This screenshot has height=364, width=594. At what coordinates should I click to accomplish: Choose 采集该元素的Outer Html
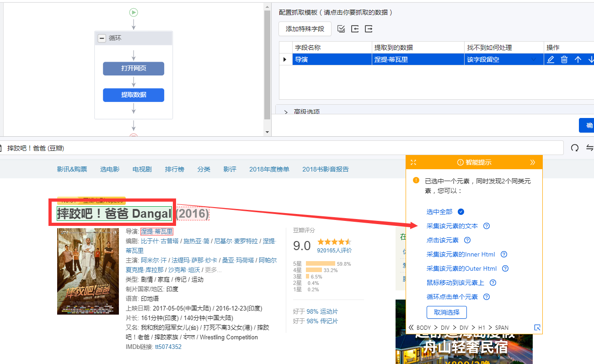(x=462, y=268)
